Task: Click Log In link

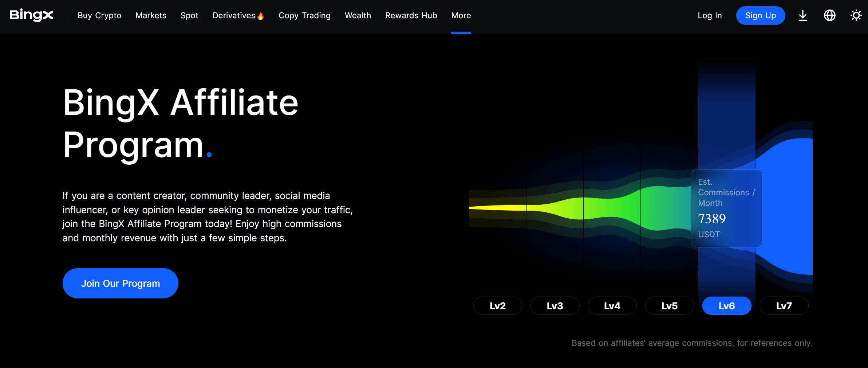Action: 710,16
